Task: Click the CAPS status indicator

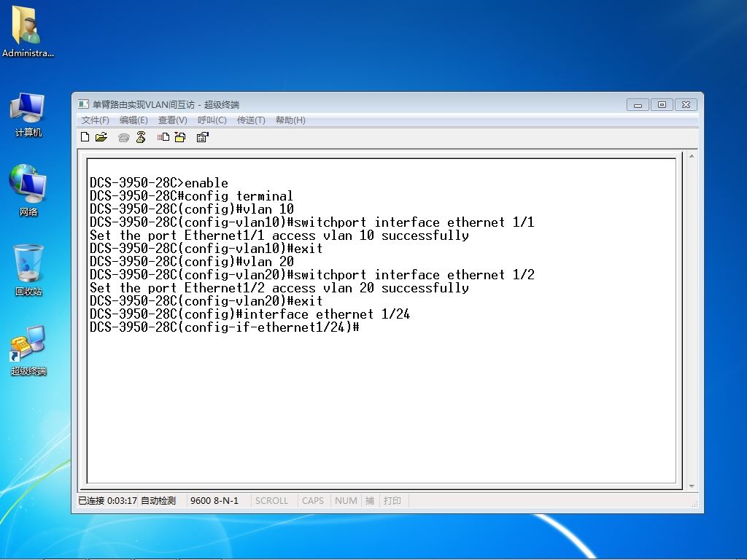Action: pos(312,500)
